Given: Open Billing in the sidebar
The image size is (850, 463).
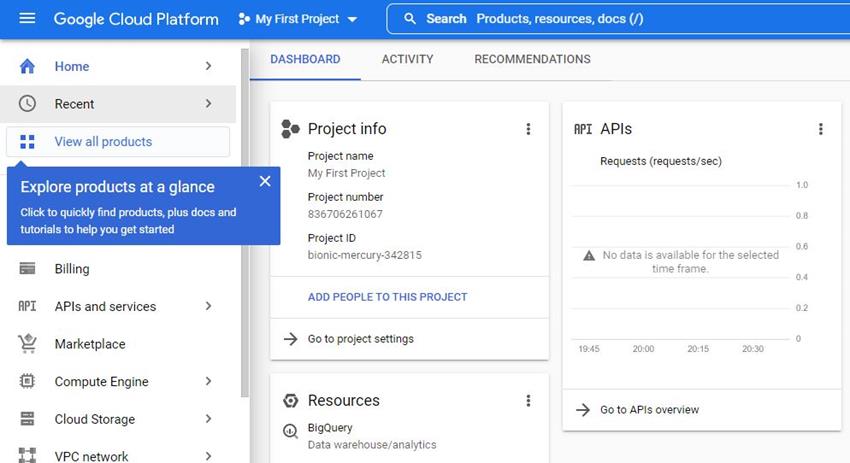Looking at the screenshot, I should click(x=118, y=268).
